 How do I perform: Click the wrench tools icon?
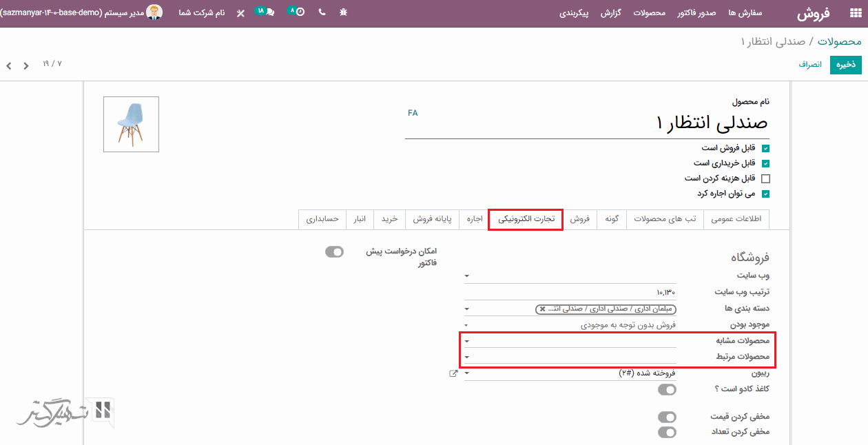pyautogui.click(x=240, y=13)
